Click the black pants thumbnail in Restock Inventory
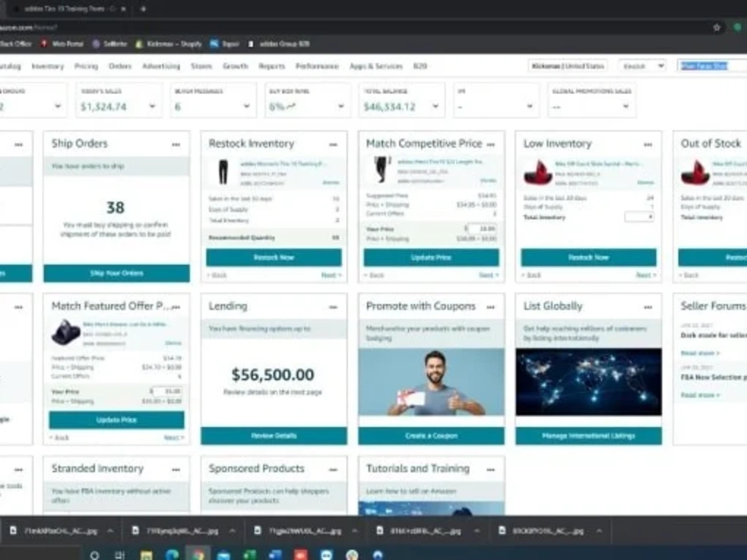Image resolution: width=747 pixels, height=560 pixels. point(223,172)
